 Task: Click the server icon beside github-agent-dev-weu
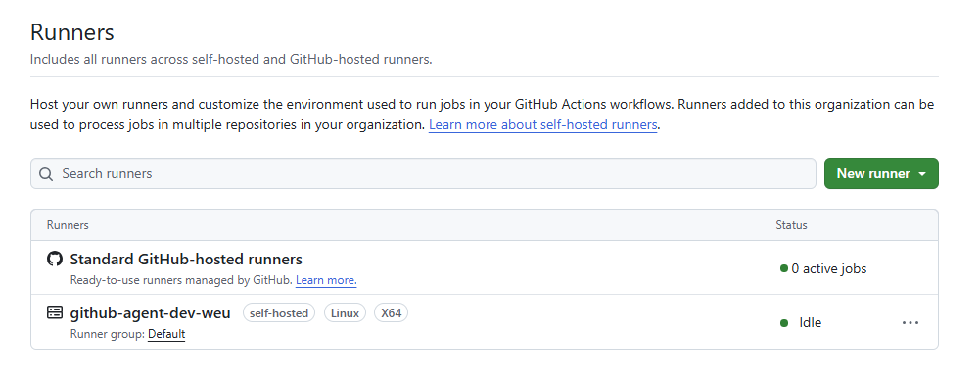55,312
